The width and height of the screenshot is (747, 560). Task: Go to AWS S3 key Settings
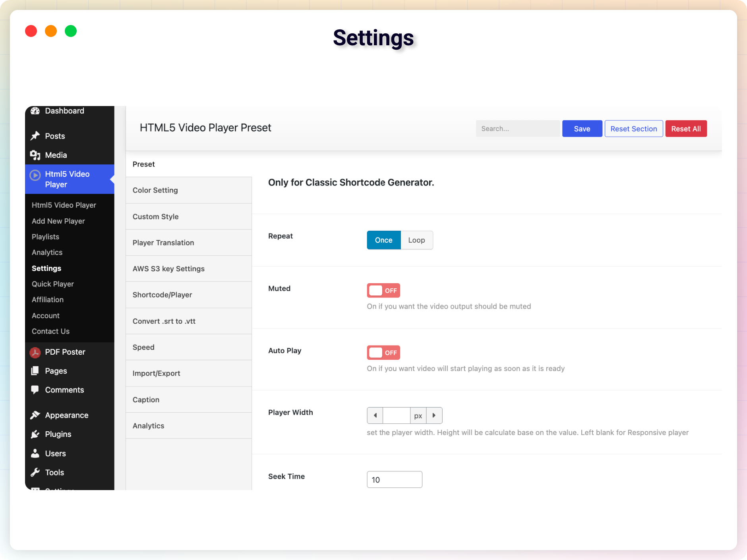pos(189,269)
